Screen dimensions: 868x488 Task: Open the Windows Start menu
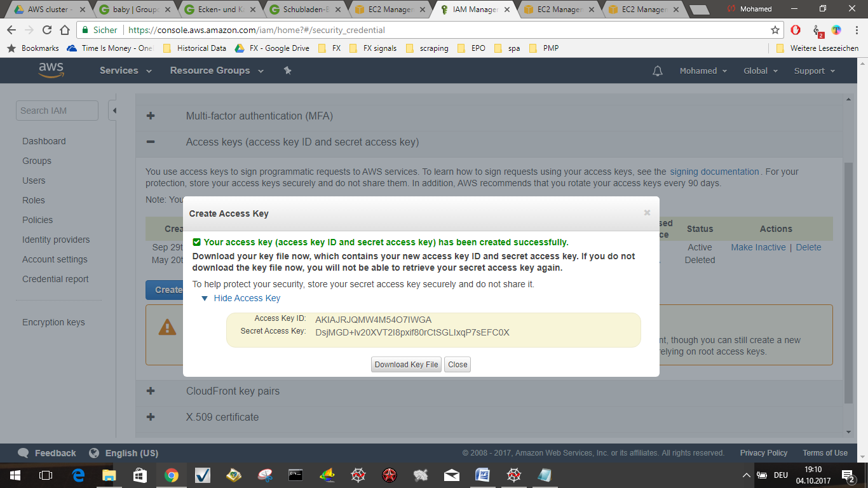pos(15,475)
